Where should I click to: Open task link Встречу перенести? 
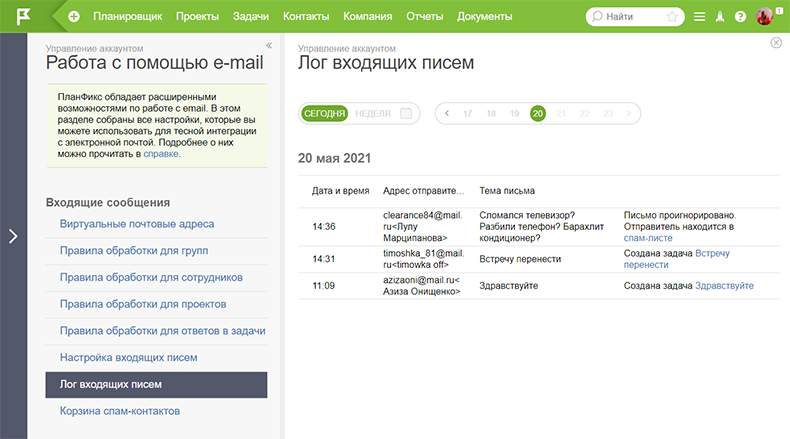tap(677, 259)
